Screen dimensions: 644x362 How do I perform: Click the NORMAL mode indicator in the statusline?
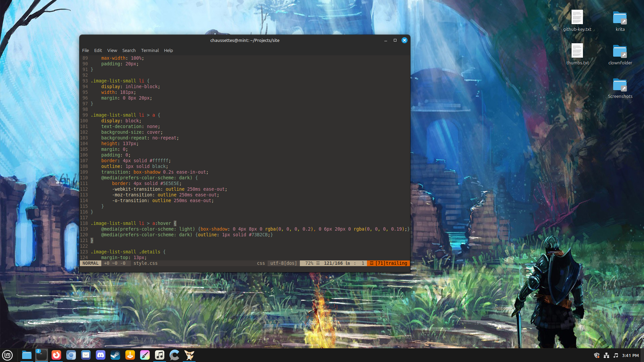tap(91, 263)
